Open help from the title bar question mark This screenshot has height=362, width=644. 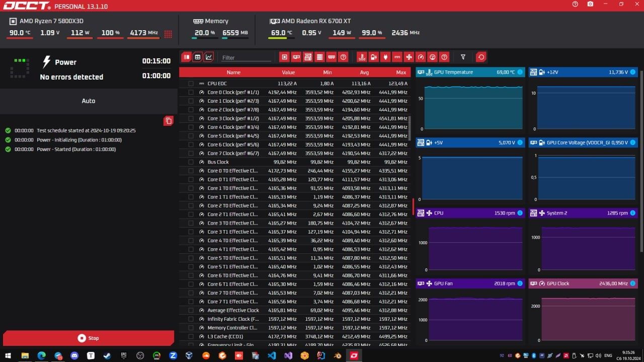tap(575, 4)
